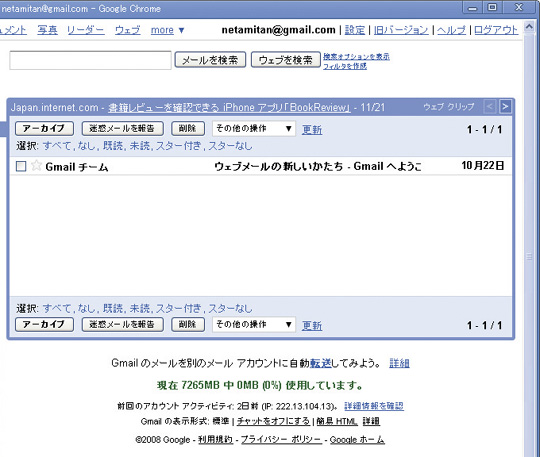Viewport: 540px width, 457px height.
Task: Open the リーダー navigation link
Action: (x=86, y=30)
